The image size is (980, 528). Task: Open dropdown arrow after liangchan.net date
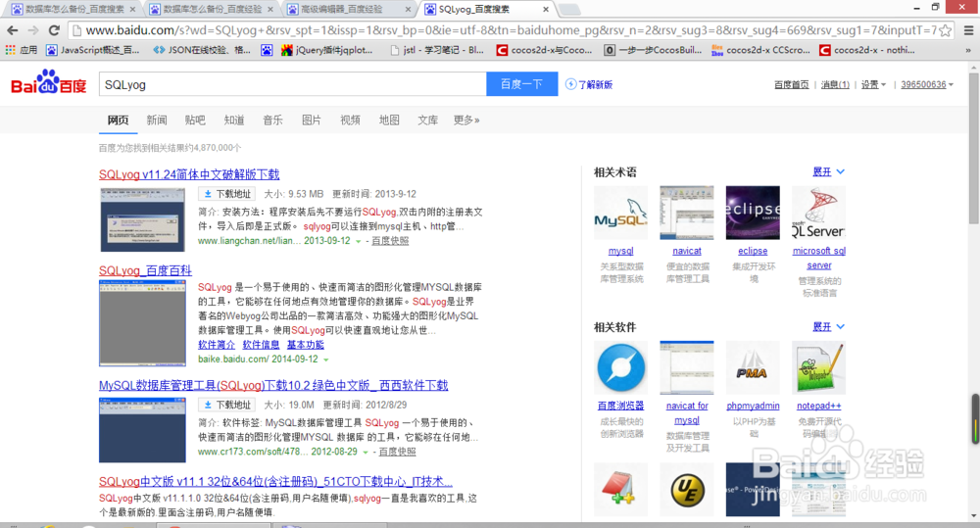[x=358, y=241]
